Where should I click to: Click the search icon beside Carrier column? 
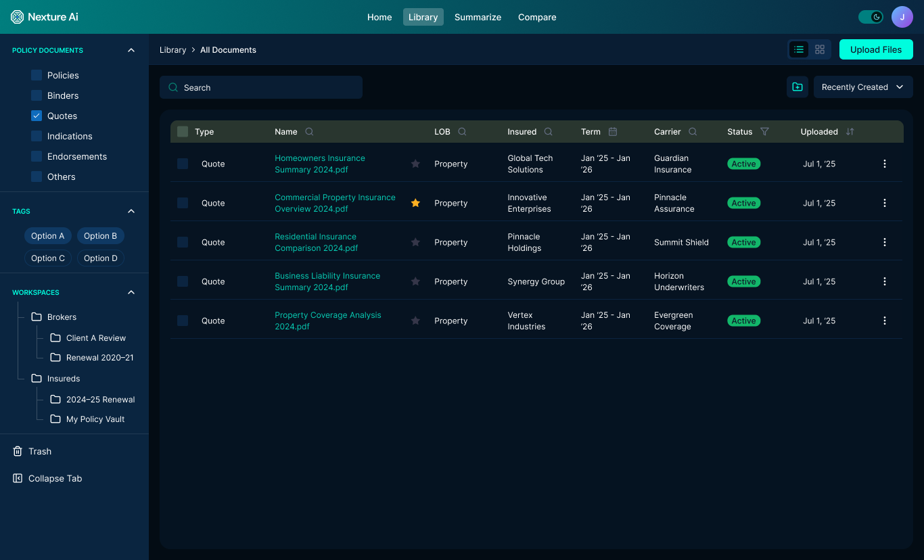(x=693, y=132)
